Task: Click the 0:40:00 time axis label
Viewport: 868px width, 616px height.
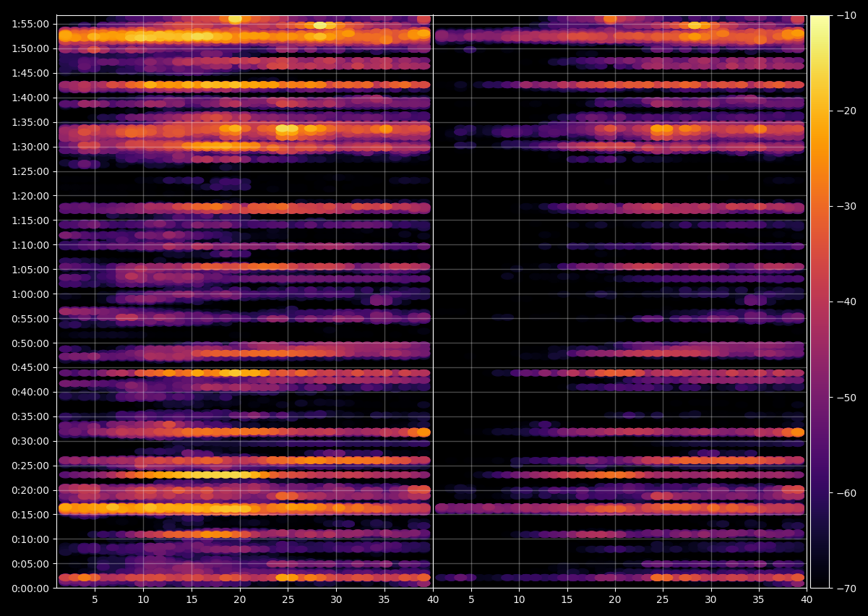Action: (30, 392)
